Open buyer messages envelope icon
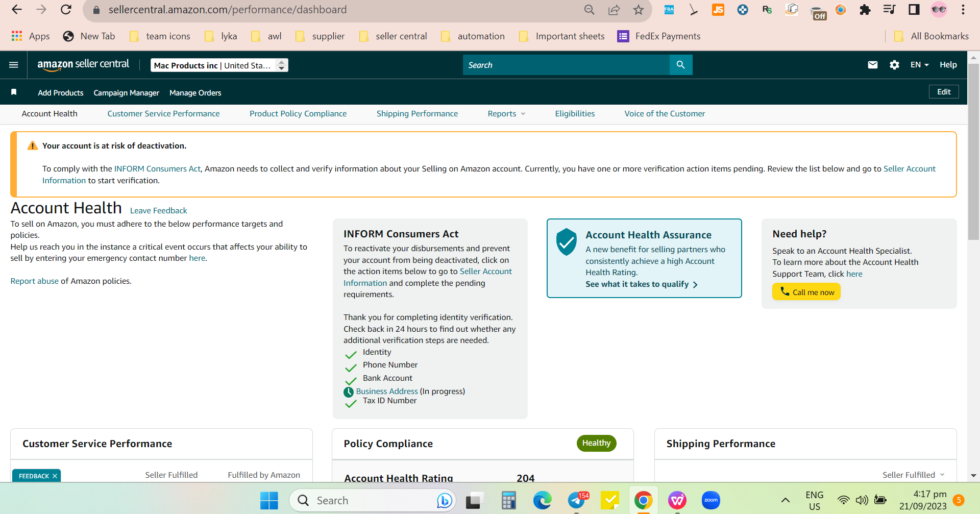 pyautogui.click(x=873, y=65)
